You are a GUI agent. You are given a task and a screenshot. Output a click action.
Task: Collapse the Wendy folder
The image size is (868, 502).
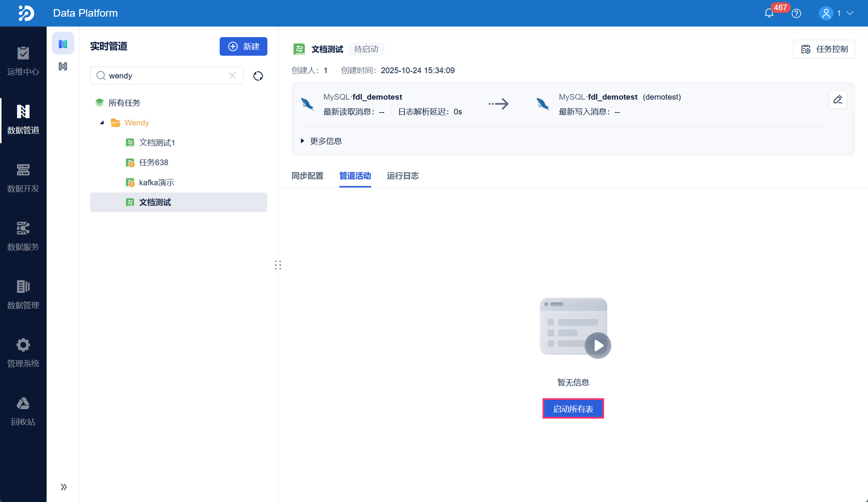(102, 123)
